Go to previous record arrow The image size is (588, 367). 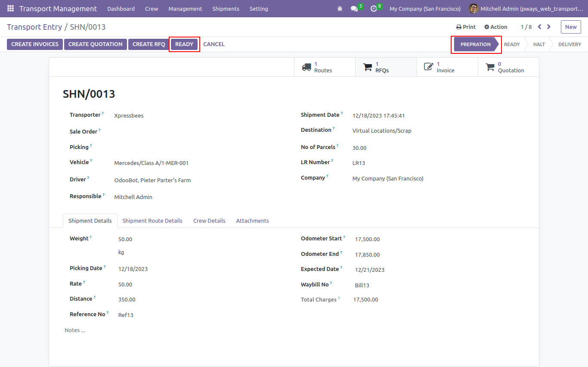point(539,27)
